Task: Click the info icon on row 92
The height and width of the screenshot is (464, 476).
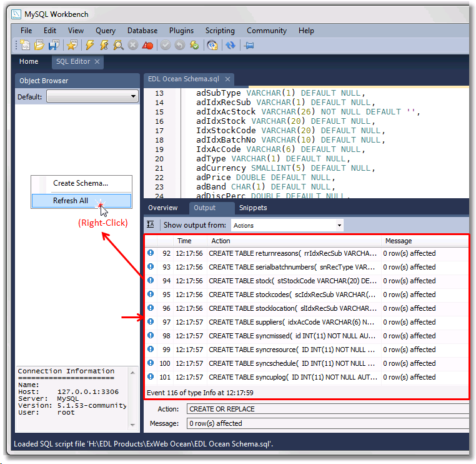Action: pyautogui.click(x=151, y=253)
